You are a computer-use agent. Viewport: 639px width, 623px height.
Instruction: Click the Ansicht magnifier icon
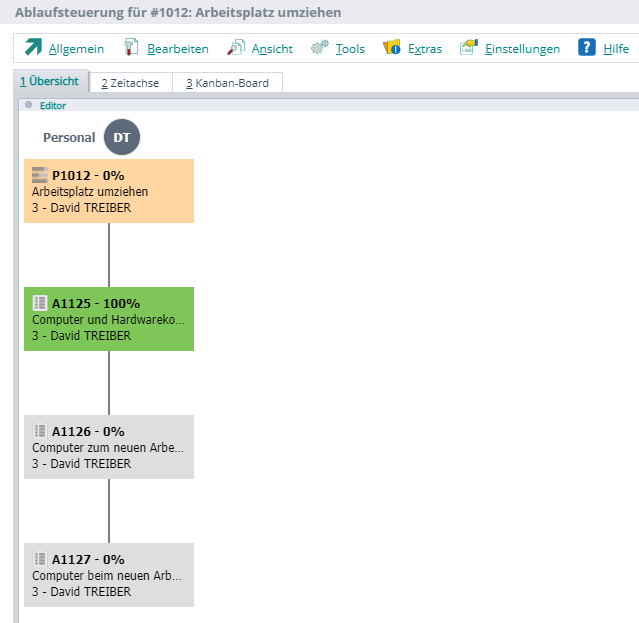[x=236, y=48]
